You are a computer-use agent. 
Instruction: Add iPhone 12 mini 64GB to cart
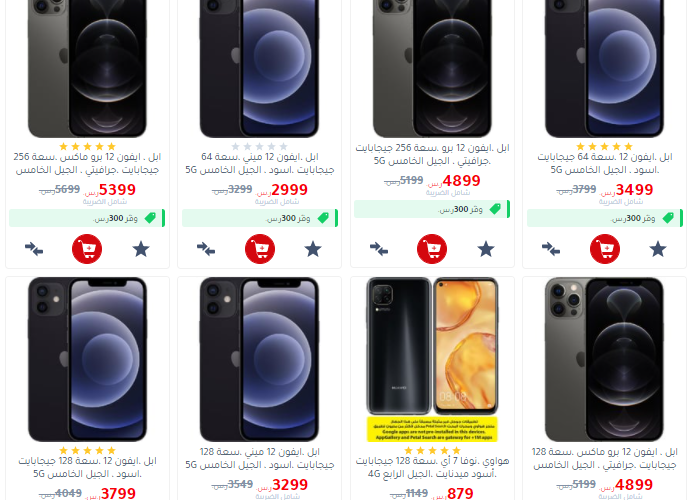[x=260, y=249]
